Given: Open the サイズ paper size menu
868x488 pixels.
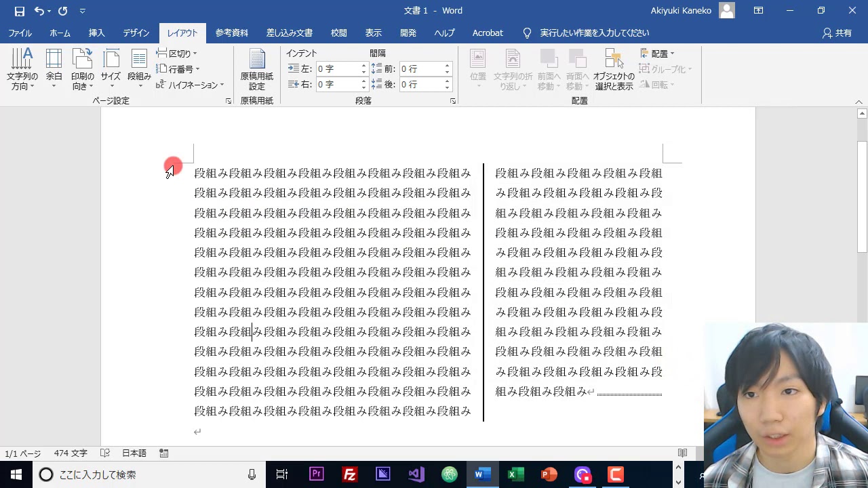Looking at the screenshot, I should pyautogui.click(x=111, y=68).
